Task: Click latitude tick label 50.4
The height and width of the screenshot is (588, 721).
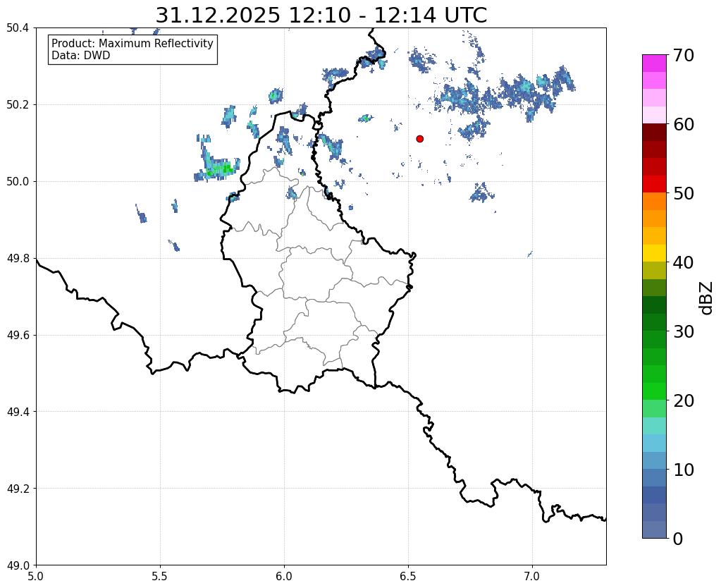Action: 18,28
